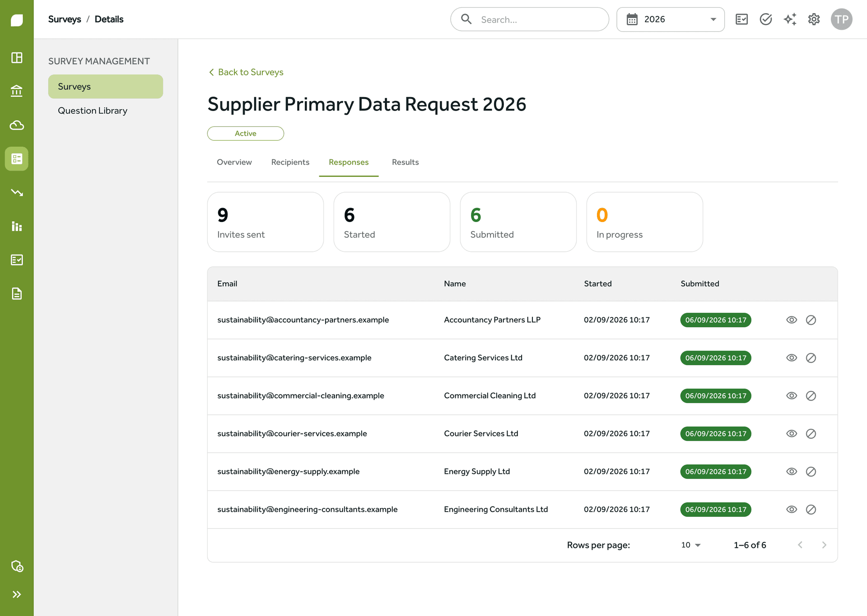This screenshot has width=867, height=616.
Task: Open the bank building sidebar icon
Action: [x=17, y=91]
